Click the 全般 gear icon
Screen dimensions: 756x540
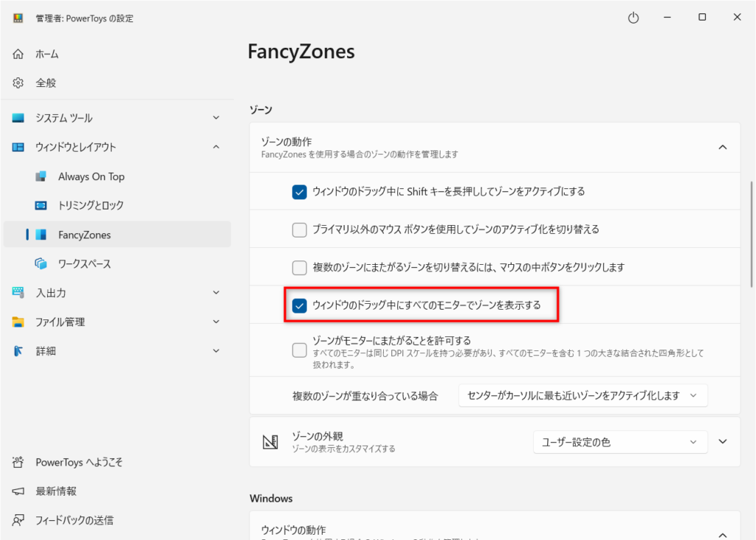(x=18, y=83)
